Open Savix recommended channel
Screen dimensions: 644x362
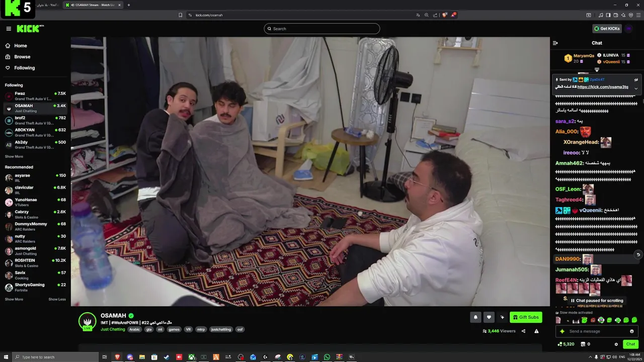coord(35,275)
